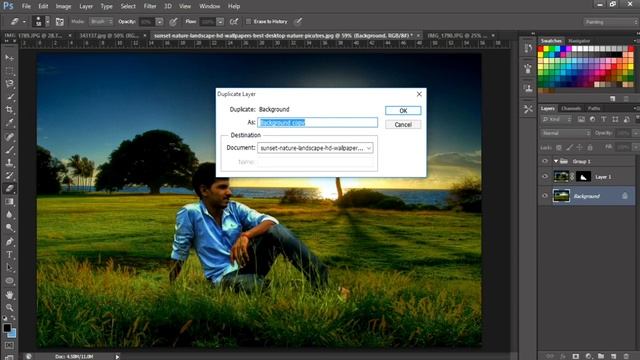Select the Lasso tool

point(9,84)
